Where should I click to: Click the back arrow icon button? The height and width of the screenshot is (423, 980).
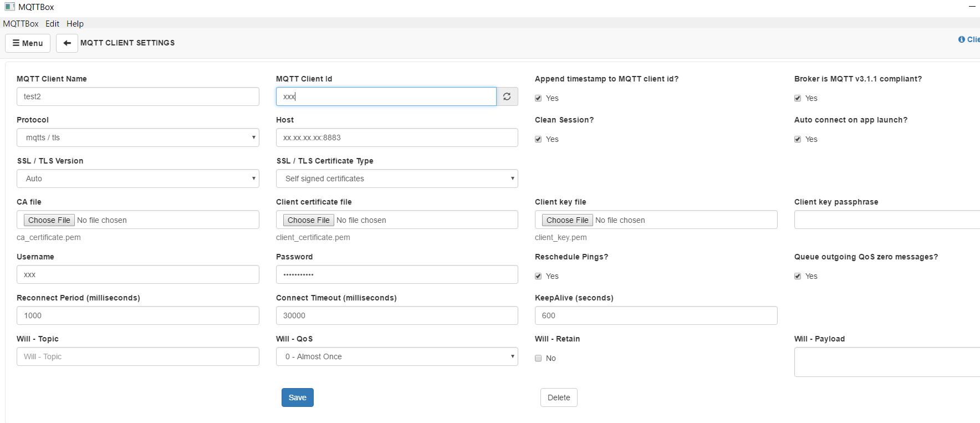click(67, 43)
